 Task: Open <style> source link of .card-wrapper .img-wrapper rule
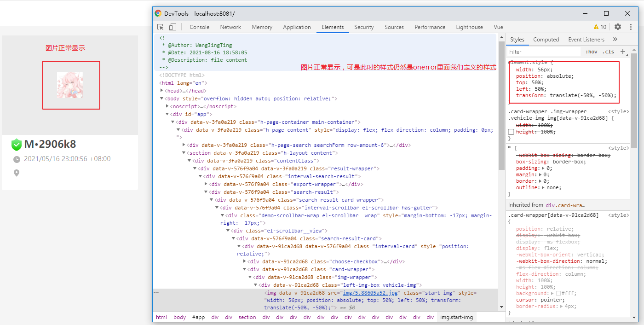point(618,111)
